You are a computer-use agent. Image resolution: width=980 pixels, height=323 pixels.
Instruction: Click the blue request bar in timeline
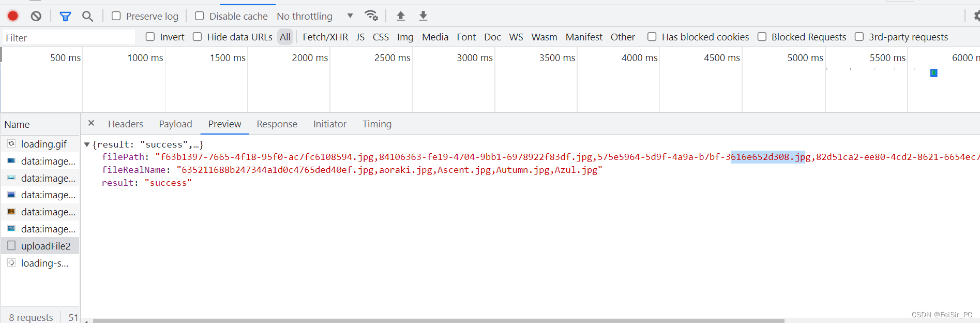pyautogui.click(x=933, y=73)
